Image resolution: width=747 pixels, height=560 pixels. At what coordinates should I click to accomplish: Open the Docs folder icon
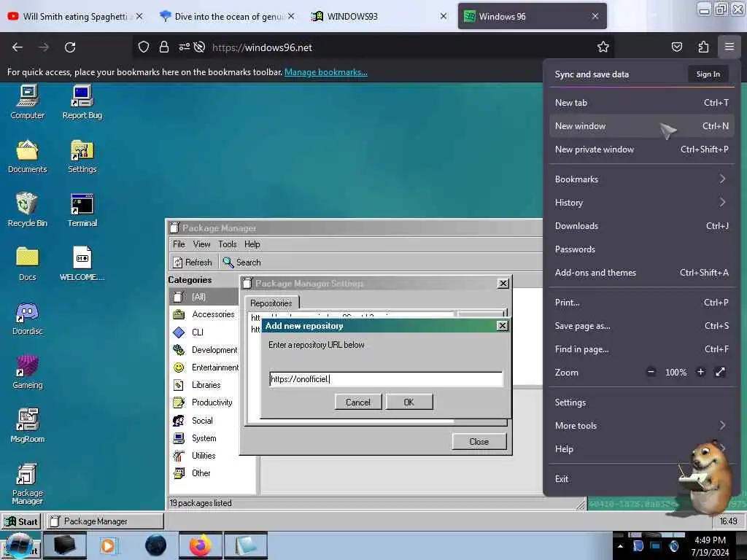click(27, 264)
